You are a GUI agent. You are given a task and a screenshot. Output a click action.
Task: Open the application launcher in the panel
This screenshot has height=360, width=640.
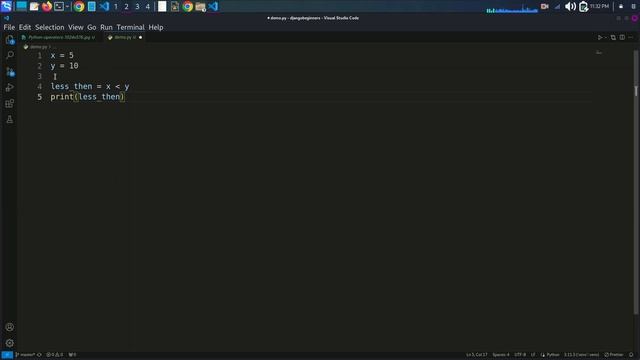tap(7, 6)
